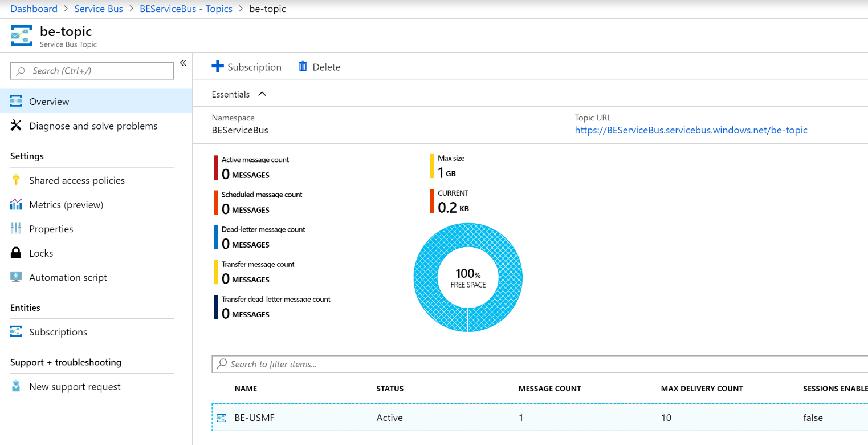Click the Essentials heading text

(x=231, y=94)
